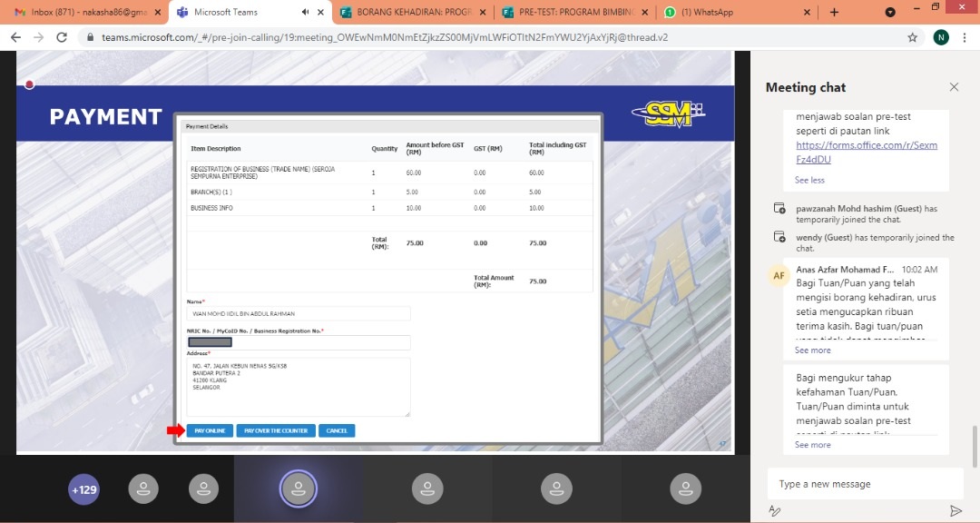The width and height of the screenshot is (980, 523).
Task: Collapse message with 'See less'
Action: pyautogui.click(x=809, y=180)
